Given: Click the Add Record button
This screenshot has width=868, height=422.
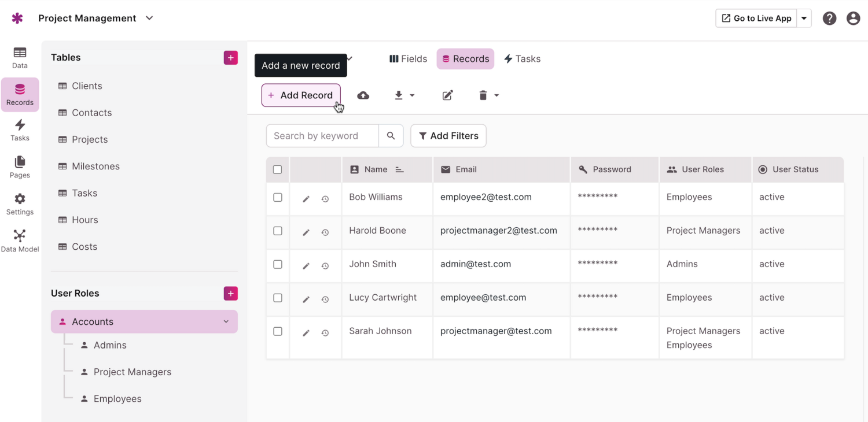Looking at the screenshot, I should pos(300,95).
